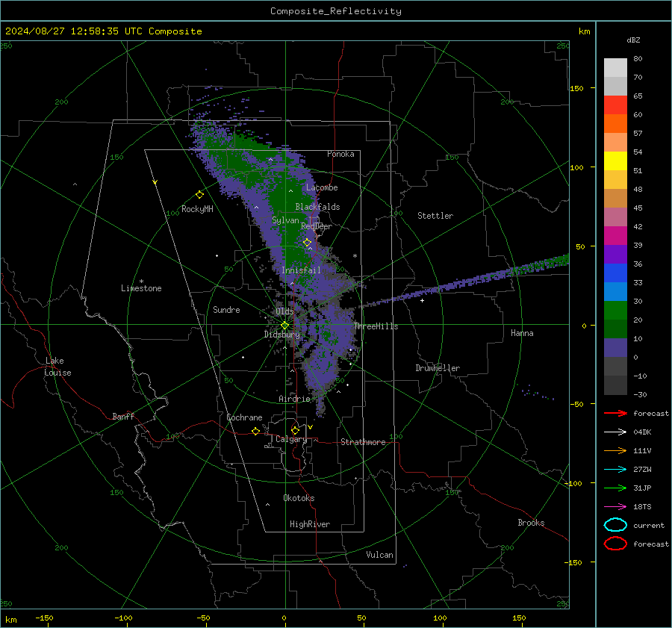The width and height of the screenshot is (672, 628).
Task: Select the red 60 dBZ color swatch
Action: pos(615,105)
